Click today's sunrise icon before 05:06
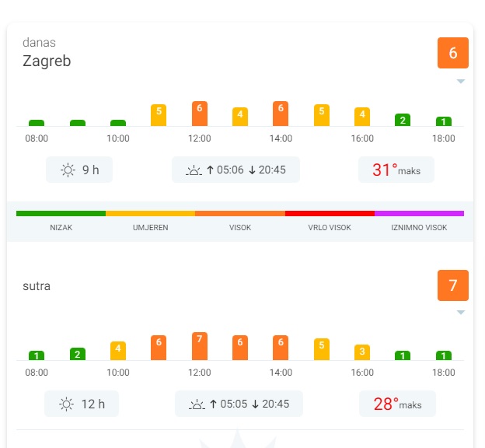The image size is (485, 448). [x=194, y=170]
